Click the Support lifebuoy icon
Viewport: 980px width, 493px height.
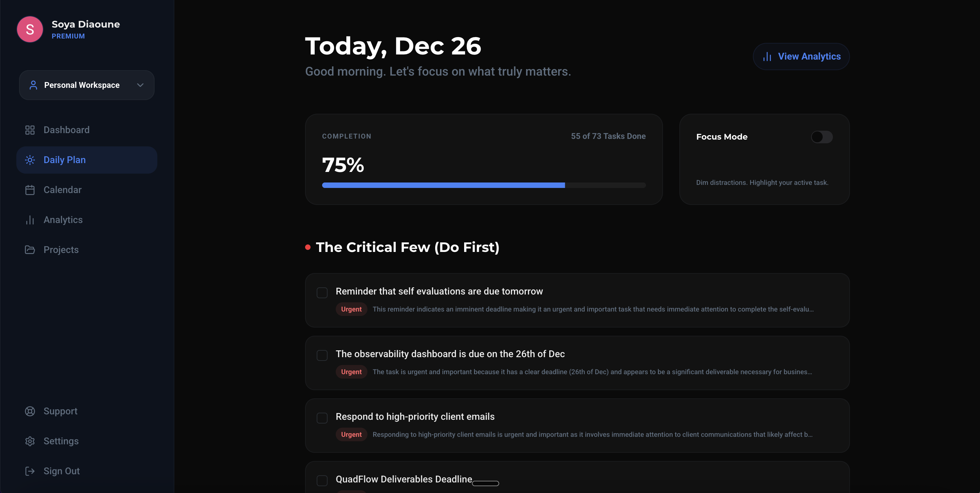tap(30, 411)
